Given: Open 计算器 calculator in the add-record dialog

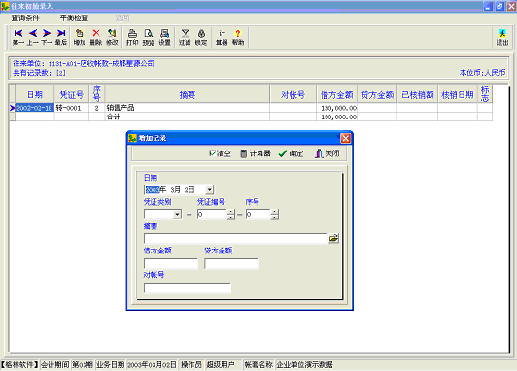Looking at the screenshot, I should [255, 154].
